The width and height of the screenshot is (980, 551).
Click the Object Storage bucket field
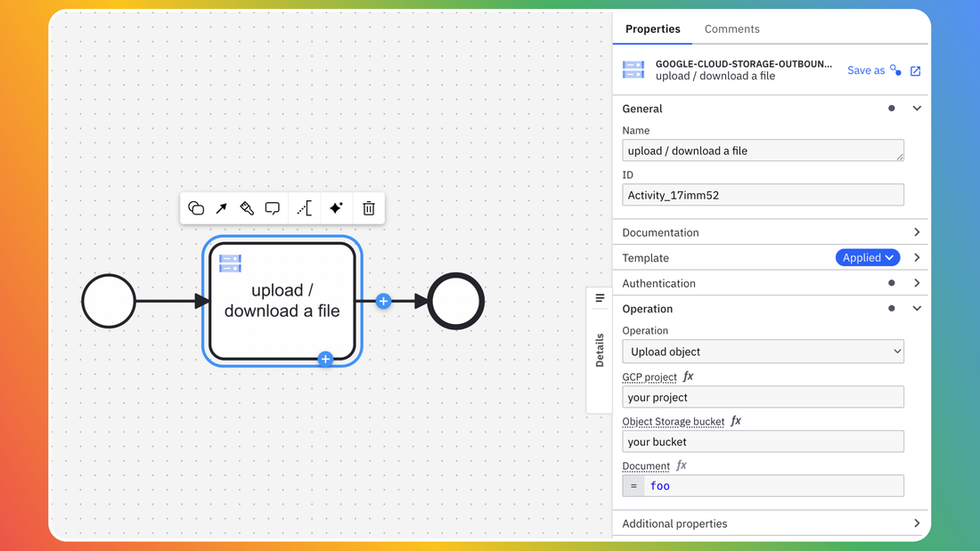[764, 442]
